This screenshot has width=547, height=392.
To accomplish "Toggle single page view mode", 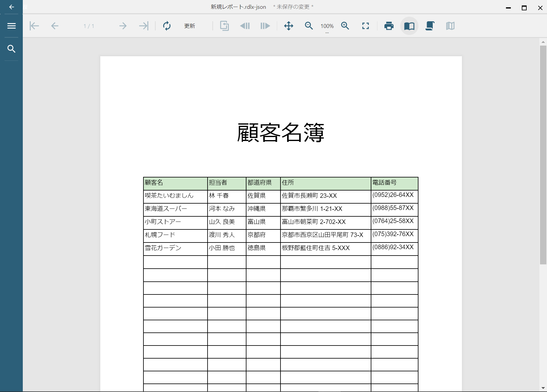I will pyautogui.click(x=409, y=26).
